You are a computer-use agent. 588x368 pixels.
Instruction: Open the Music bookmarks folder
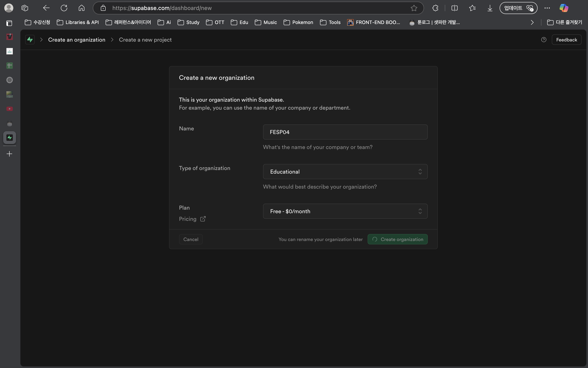coord(266,22)
